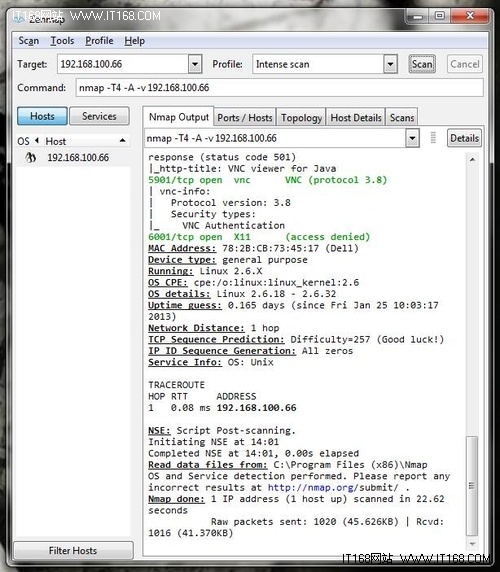Open the Tools menu

pyautogui.click(x=62, y=41)
